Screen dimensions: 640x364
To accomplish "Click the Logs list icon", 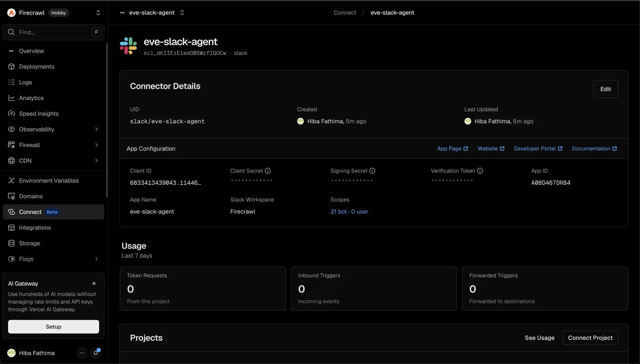I will (11, 82).
